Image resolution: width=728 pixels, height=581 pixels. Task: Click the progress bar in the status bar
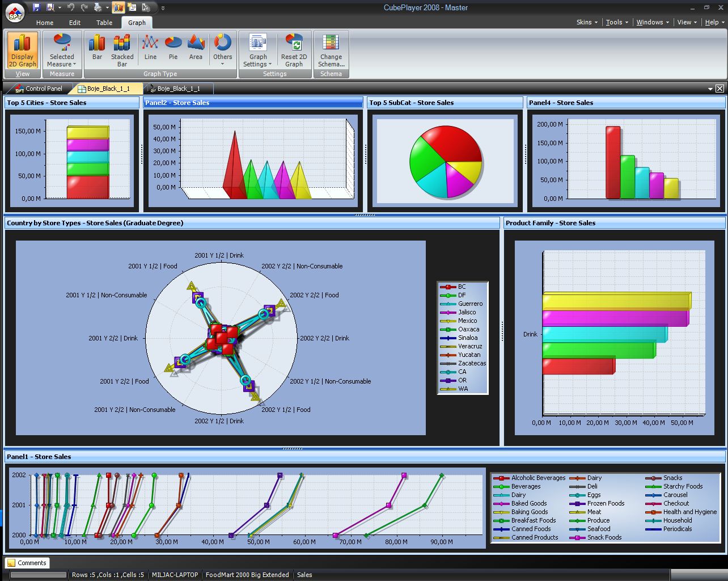click(x=39, y=575)
